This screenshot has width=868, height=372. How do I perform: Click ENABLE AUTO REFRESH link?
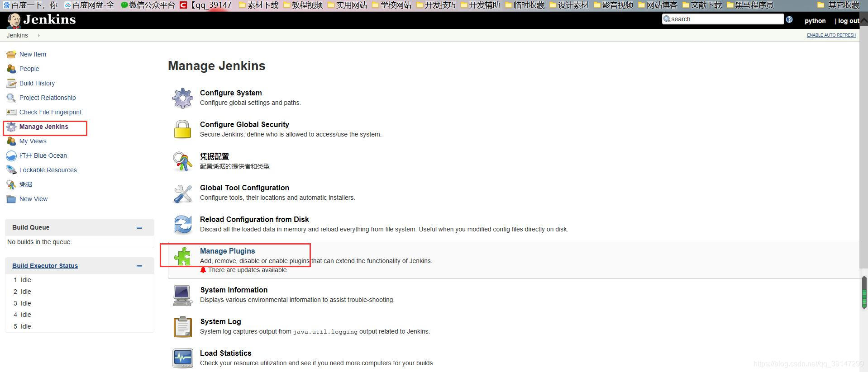(831, 35)
